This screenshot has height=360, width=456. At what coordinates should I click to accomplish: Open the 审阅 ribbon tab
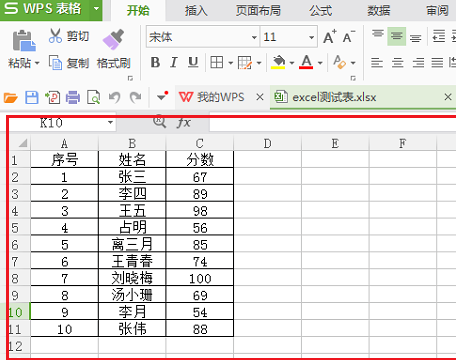click(x=437, y=11)
